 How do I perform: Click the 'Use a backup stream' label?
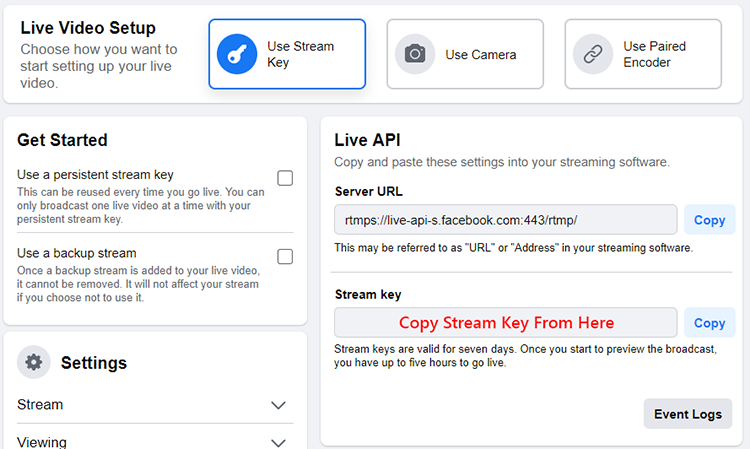[x=77, y=253]
